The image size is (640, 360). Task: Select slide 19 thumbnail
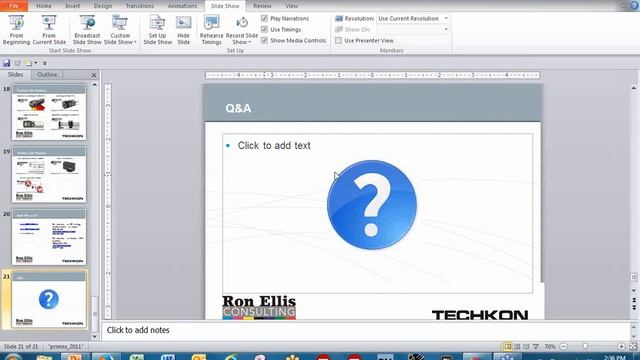pyautogui.click(x=49, y=175)
